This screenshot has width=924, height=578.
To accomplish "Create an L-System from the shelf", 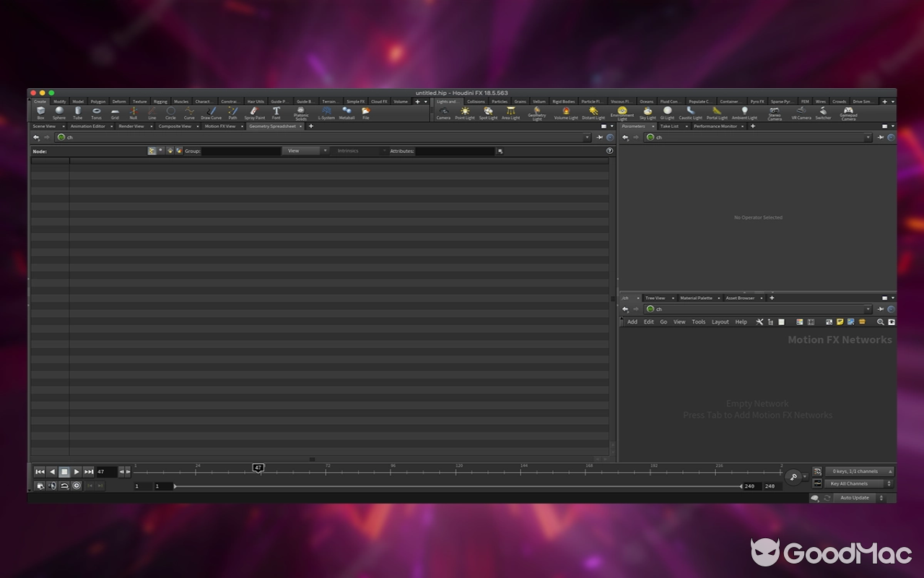I will pyautogui.click(x=326, y=113).
